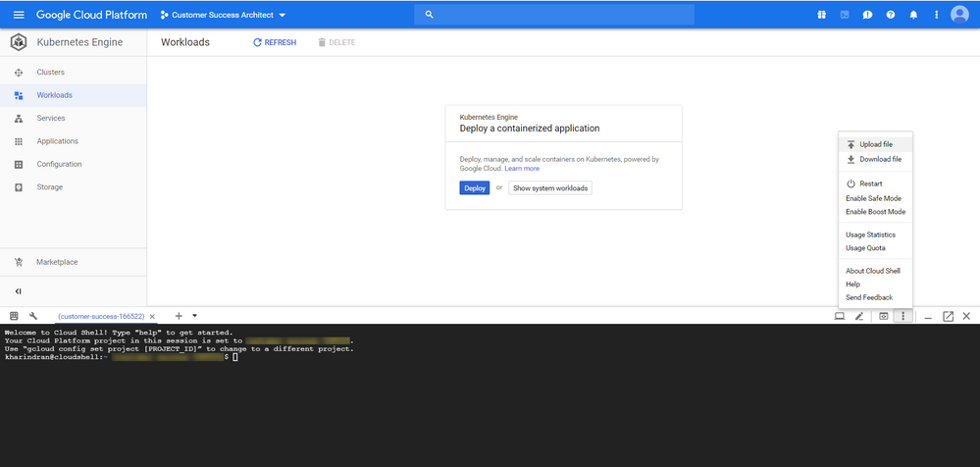The height and width of the screenshot is (467, 980).
Task: Switch to the customer-success-166522 terminal tab
Action: coord(101,316)
